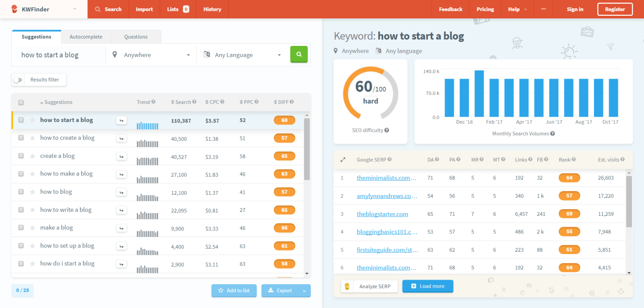Image resolution: width=644 pixels, height=308 pixels.
Task: Click the Load more button
Action: coord(428,286)
